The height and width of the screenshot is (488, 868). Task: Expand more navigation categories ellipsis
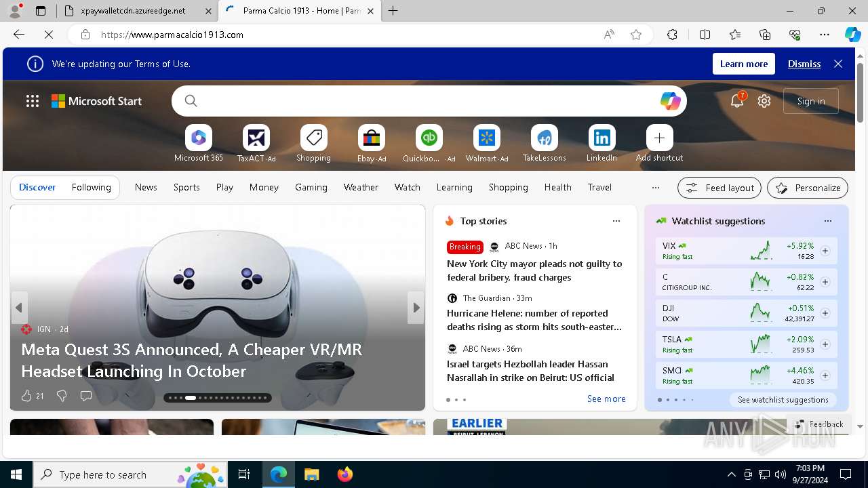[x=655, y=188]
